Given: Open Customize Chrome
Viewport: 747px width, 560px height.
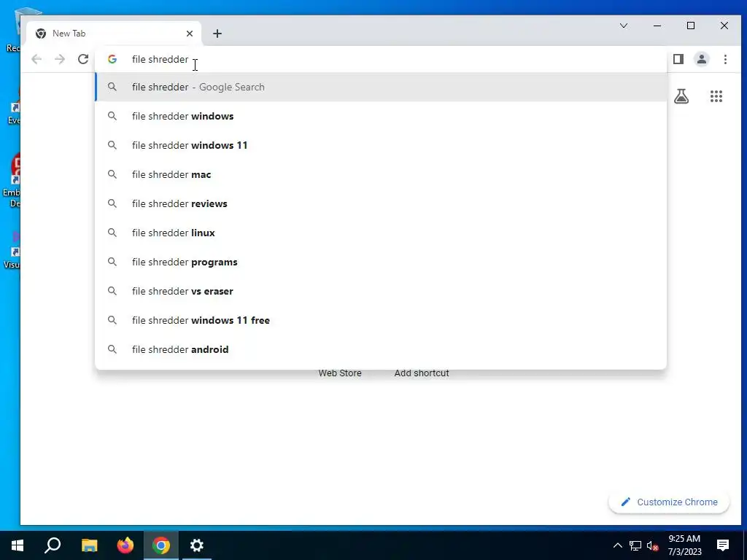Looking at the screenshot, I should 669,502.
